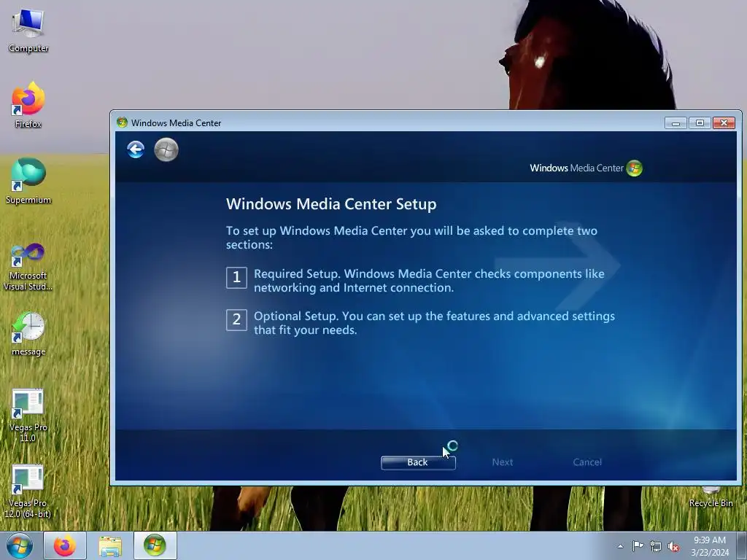Click the Back button in setup
Image resolution: width=747 pixels, height=560 pixels.
[x=418, y=462]
